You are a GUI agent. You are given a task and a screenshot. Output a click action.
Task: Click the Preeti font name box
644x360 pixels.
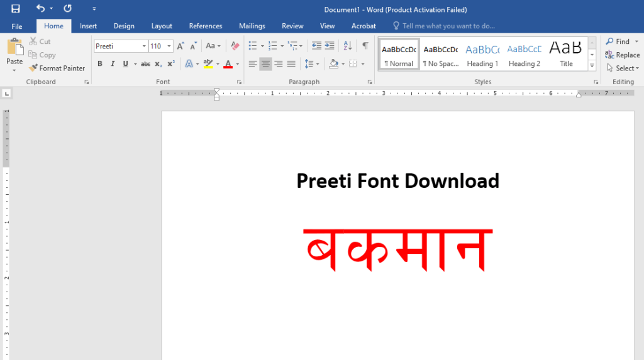coord(118,46)
